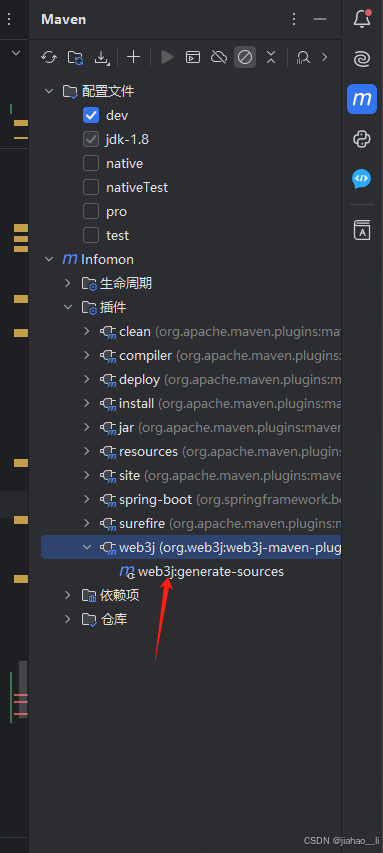Open the AI assistant spiral icon

362,59
